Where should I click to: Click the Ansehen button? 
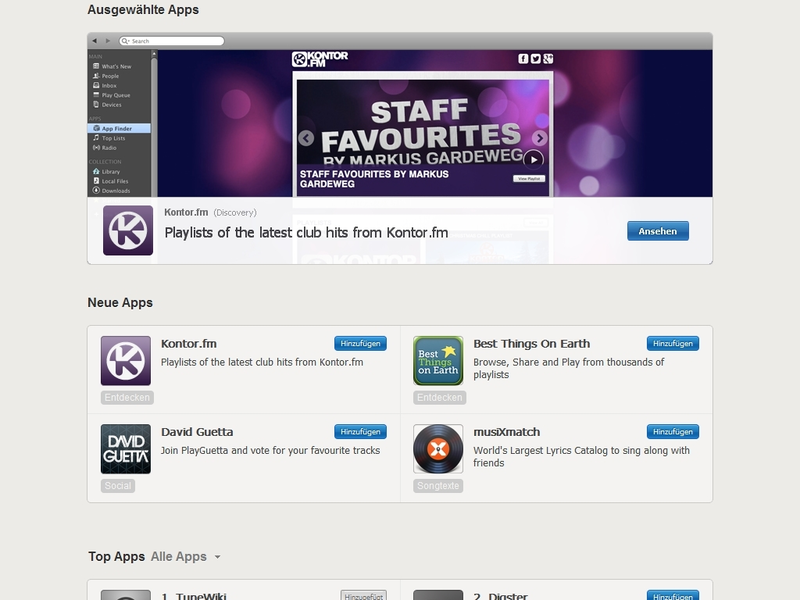[658, 231]
